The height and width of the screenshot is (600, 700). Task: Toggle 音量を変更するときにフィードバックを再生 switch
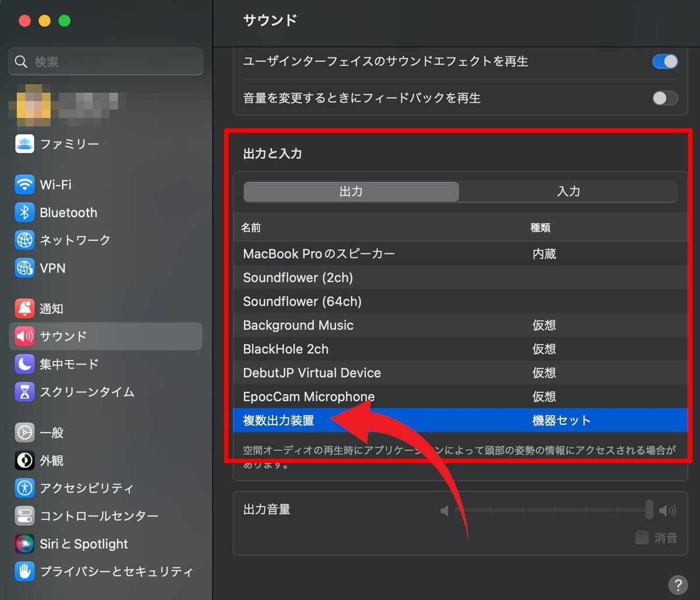pos(665,98)
